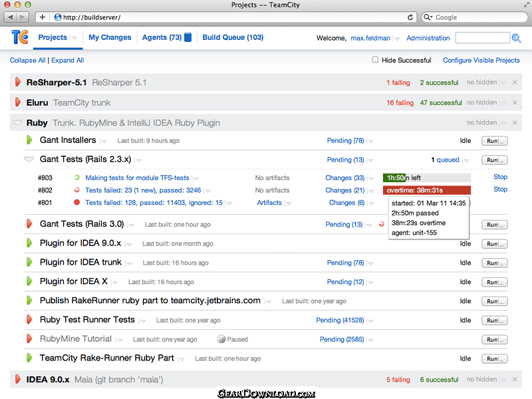Open the no hidden dropdown on ReSharper-5.1 row
The height and width of the screenshot is (399, 532).
pyautogui.click(x=504, y=82)
